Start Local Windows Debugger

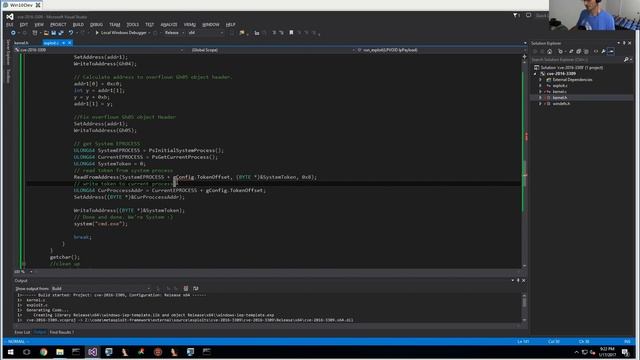click(x=121, y=33)
